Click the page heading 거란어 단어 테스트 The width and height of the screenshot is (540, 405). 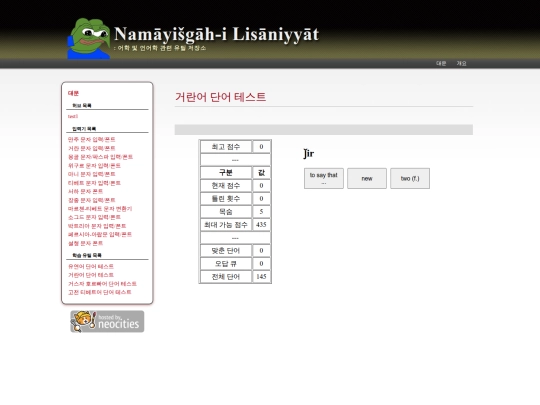220,97
